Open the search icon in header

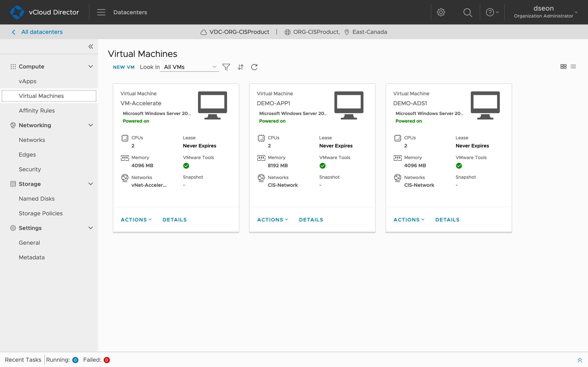(467, 12)
